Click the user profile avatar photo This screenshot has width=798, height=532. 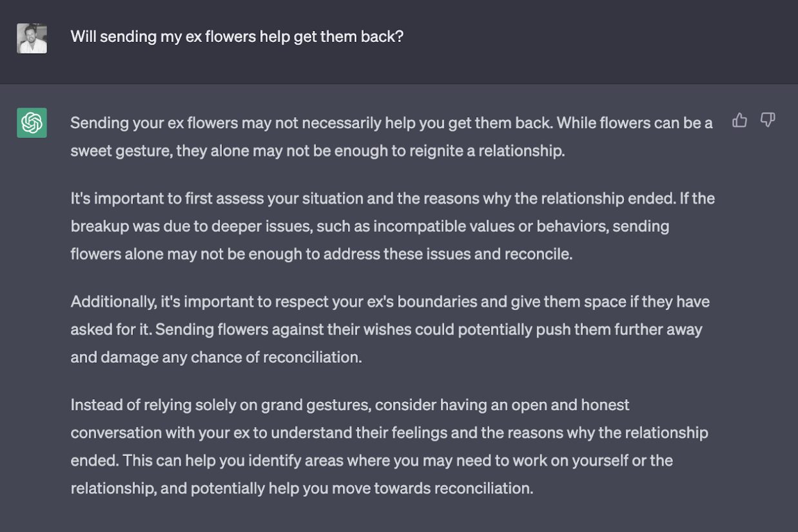[x=32, y=39]
